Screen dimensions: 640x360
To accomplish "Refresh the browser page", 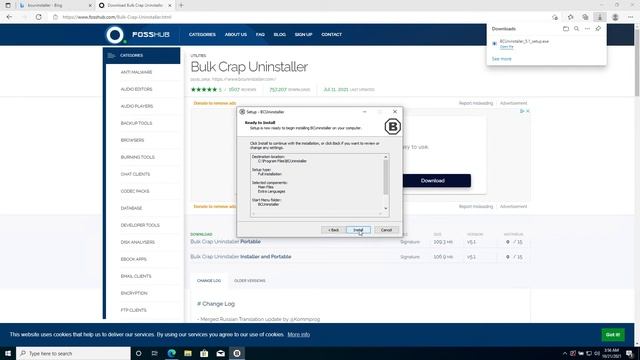I will pos(39,17).
